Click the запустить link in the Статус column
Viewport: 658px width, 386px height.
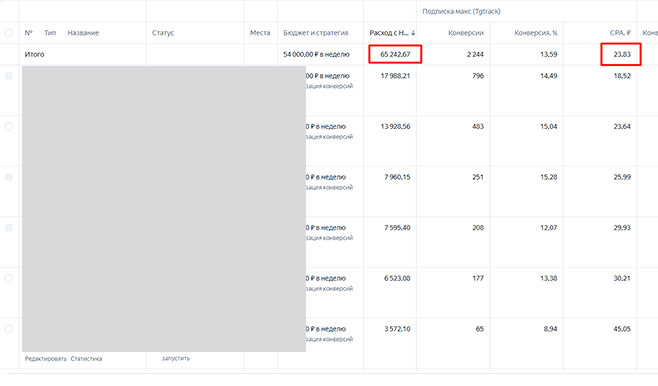tap(176, 359)
